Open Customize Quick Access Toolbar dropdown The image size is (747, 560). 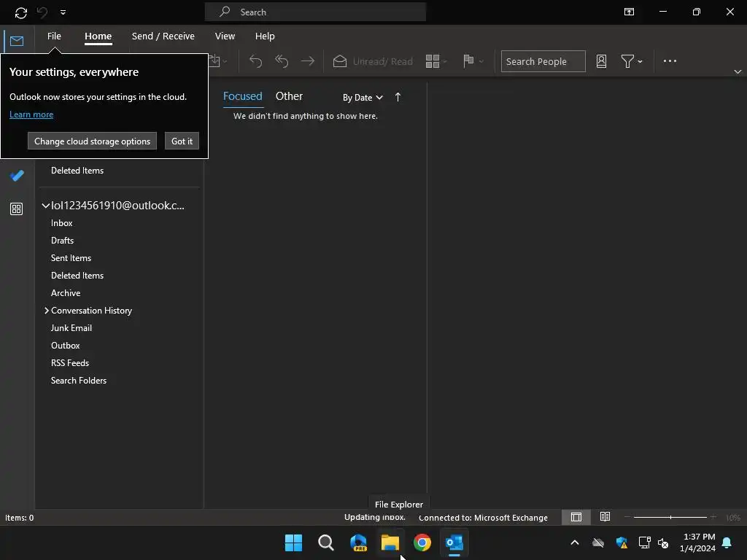(x=63, y=12)
